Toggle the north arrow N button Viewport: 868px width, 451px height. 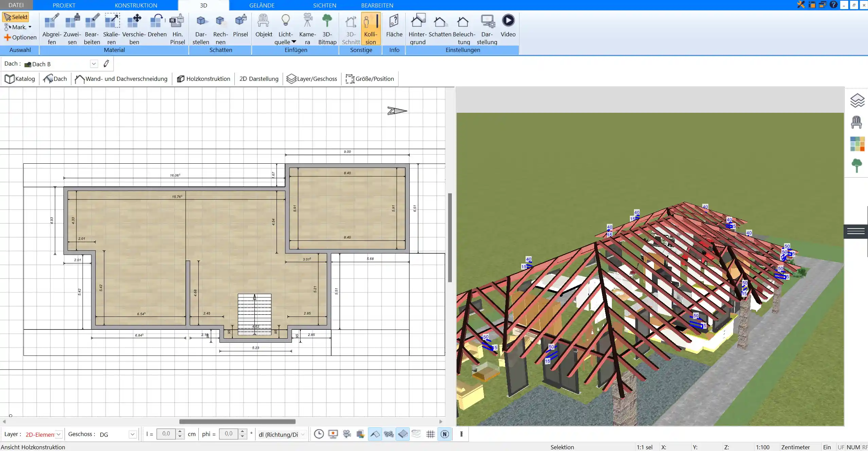coord(445,434)
